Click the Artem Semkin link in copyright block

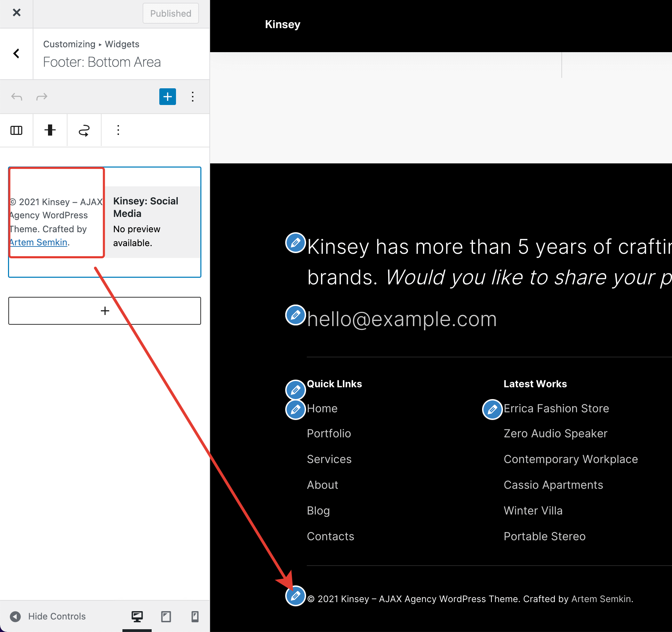coord(39,242)
